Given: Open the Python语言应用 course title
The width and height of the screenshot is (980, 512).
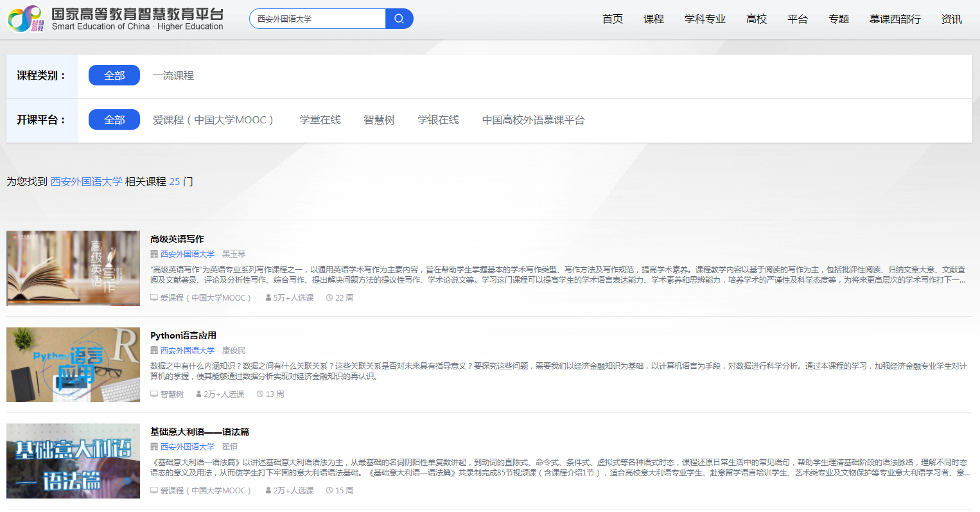Looking at the screenshot, I should 183,335.
